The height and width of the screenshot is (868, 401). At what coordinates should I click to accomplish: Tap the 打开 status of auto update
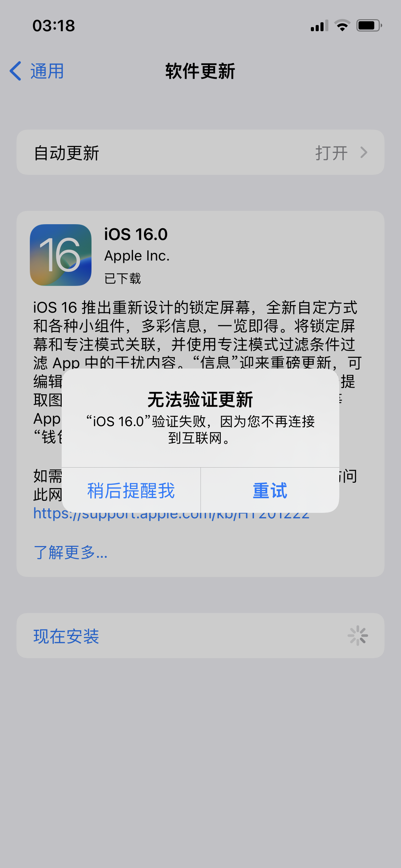coord(331,153)
